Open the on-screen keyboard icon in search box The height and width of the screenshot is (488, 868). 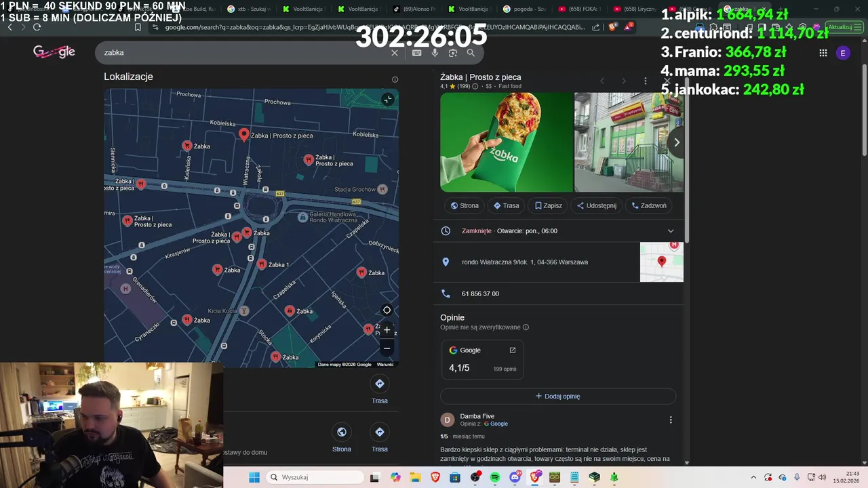pyautogui.click(x=416, y=53)
